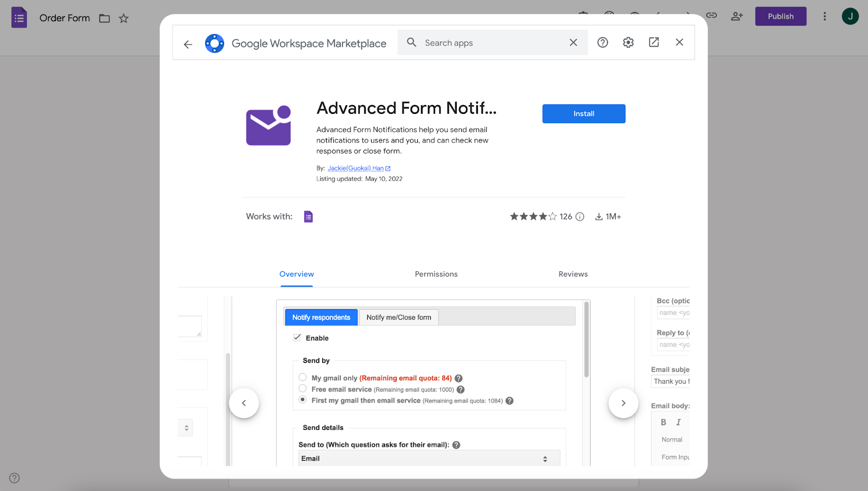Open the three-dot more options menu
868x491 pixels.
pyautogui.click(x=825, y=16)
